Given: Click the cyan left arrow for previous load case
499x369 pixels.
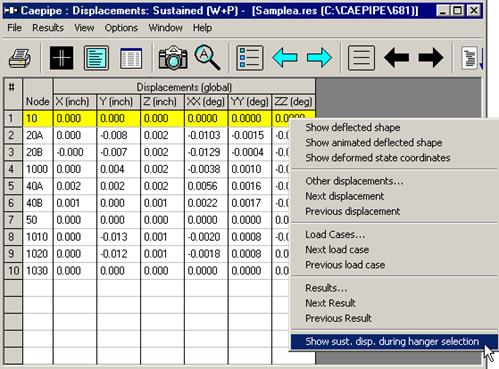Looking at the screenshot, I should pyautogui.click(x=285, y=58).
